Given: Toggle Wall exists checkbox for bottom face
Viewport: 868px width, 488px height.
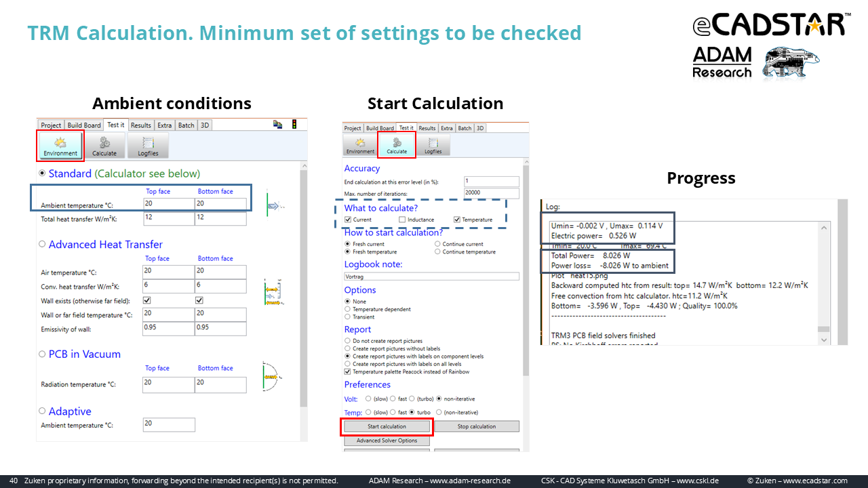Looking at the screenshot, I should click(199, 300).
